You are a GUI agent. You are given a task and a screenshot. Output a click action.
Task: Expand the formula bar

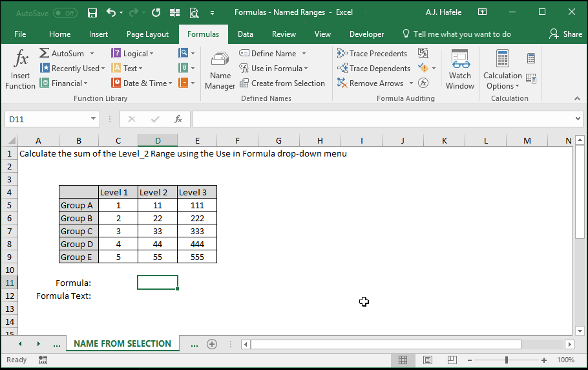578,119
